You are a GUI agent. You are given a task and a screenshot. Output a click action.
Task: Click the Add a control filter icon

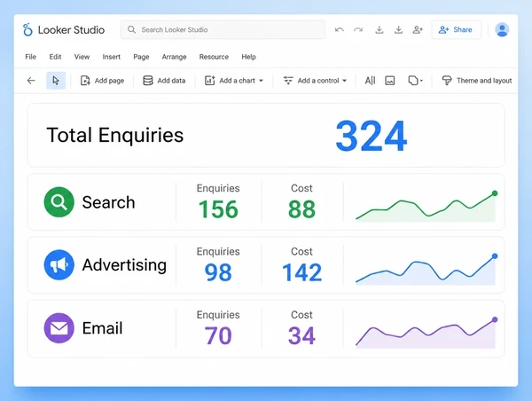pyautogui.click(x=288, y=81)
